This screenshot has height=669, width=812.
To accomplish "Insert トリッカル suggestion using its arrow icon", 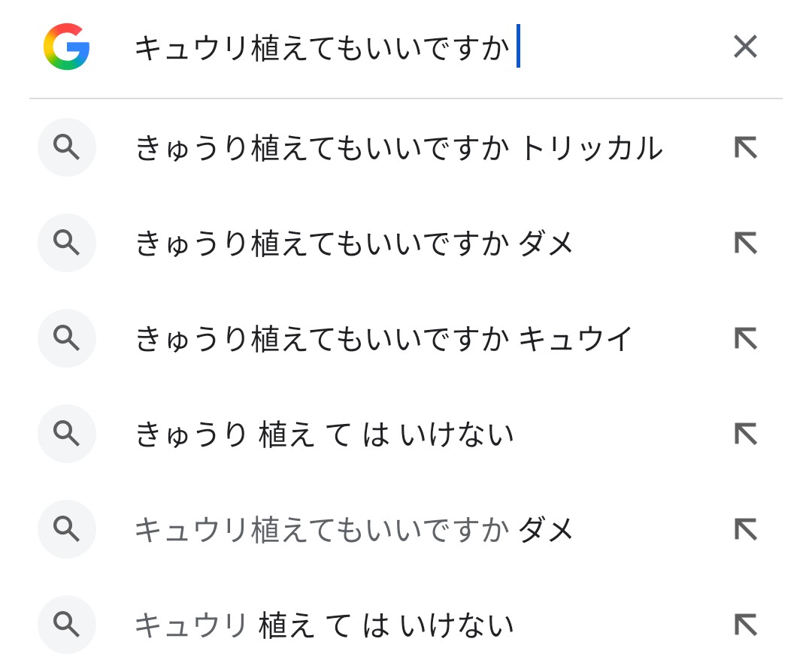I will pos(745,148).
